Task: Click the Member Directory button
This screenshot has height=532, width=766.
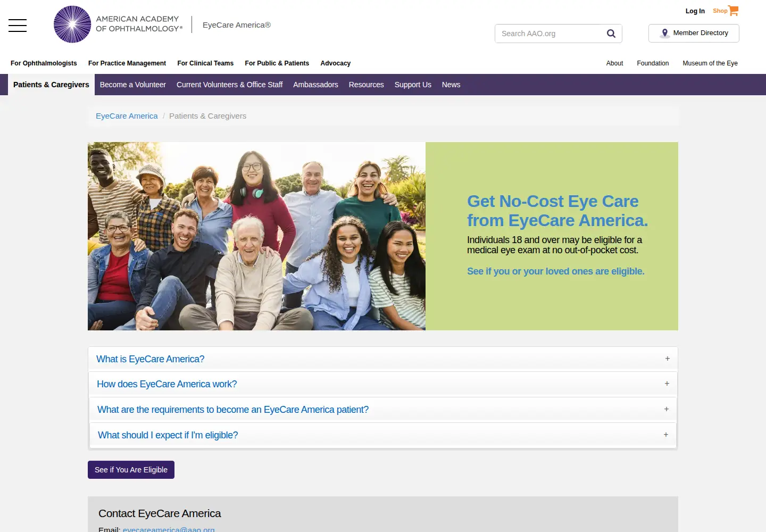Action: coord(694,33)
